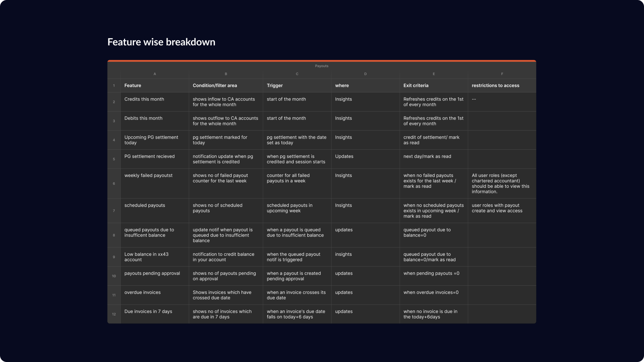The height and width of the screenshot is (362, 644).
Task: Click row number 10 header
Action: (x=114, y=276)
